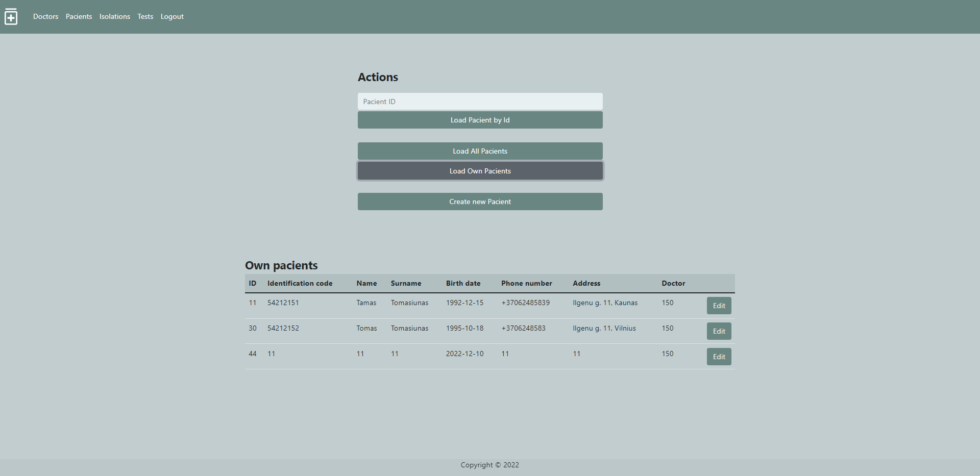The image size is (980, 476).
Task: Click the phone number +37062485839
Action: (x=526, y=303)
